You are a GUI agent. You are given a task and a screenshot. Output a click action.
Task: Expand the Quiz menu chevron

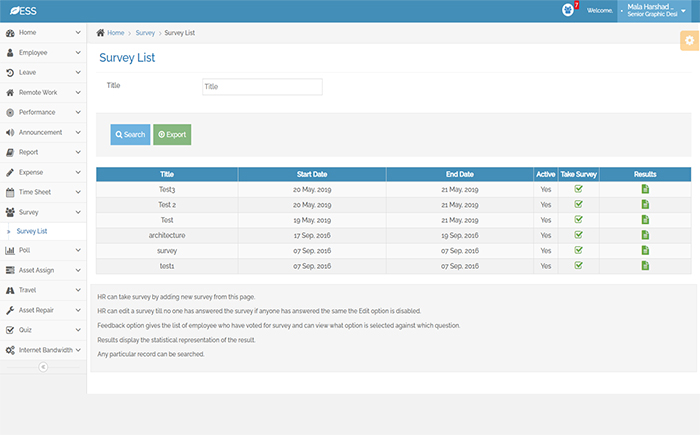78,330
